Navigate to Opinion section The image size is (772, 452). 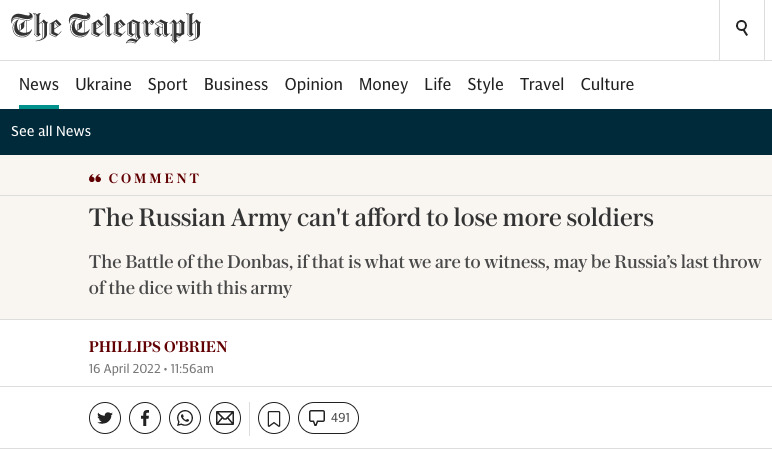314,84
